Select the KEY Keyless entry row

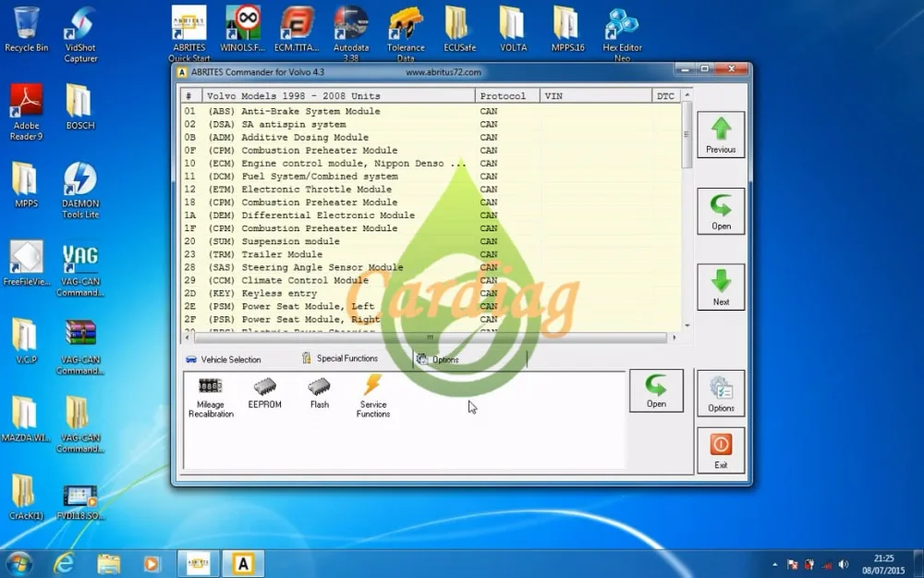tap(432, 292)
